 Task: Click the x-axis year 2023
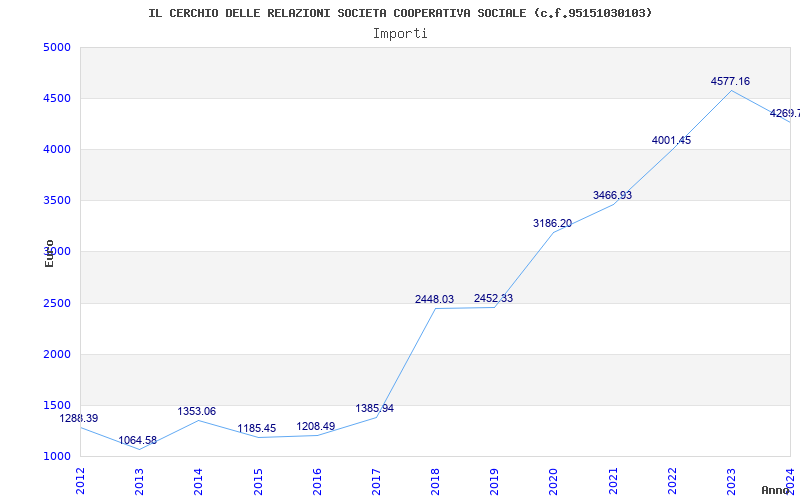[732, 481]
